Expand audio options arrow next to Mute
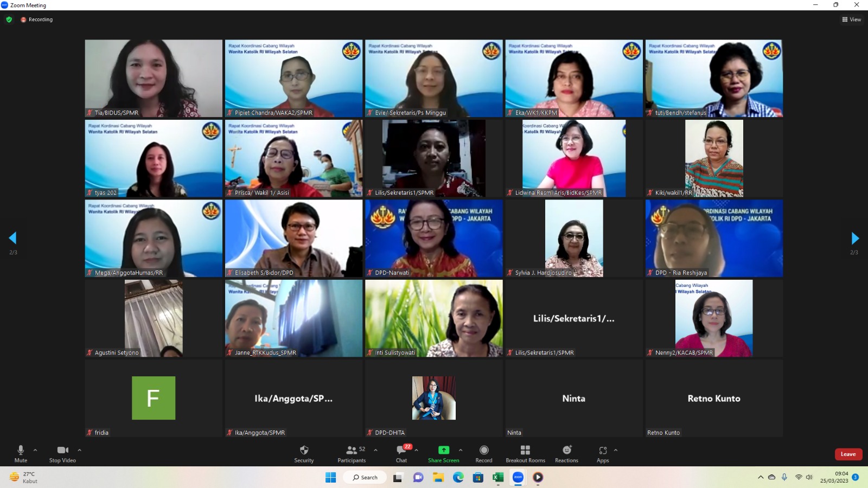 (35, 450)
